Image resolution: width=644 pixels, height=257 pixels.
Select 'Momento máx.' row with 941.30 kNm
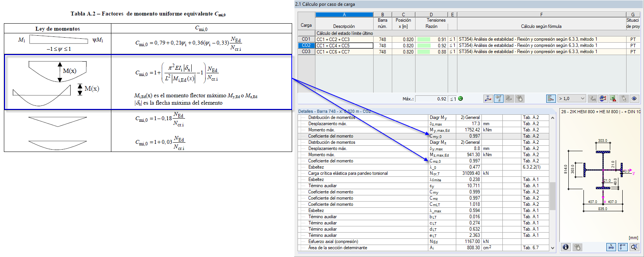423,155
